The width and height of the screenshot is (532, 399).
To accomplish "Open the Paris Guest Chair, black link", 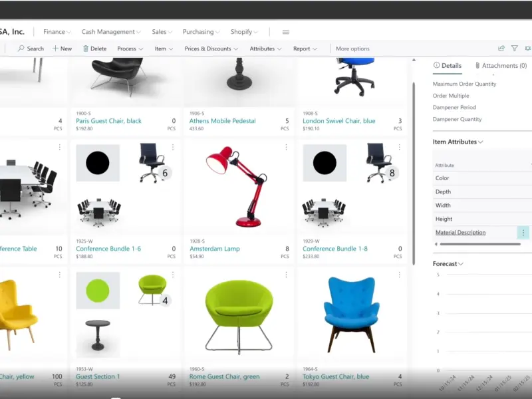I will (x=109, y=121).
